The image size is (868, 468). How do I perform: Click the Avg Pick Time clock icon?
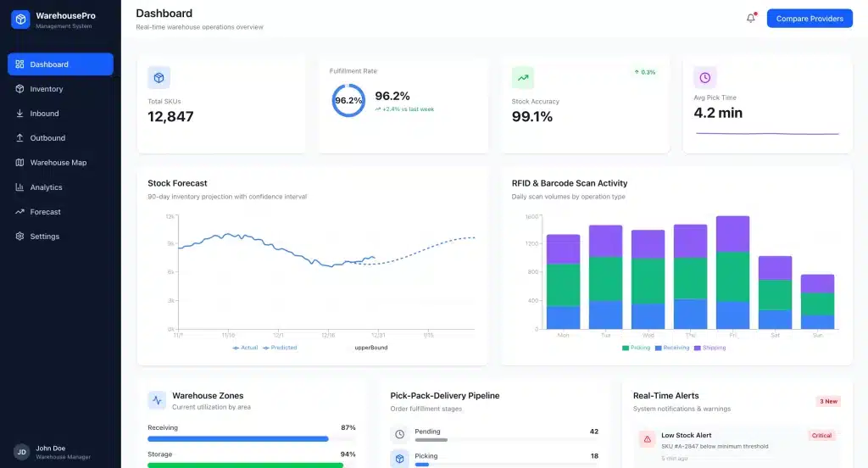(704, 78)
